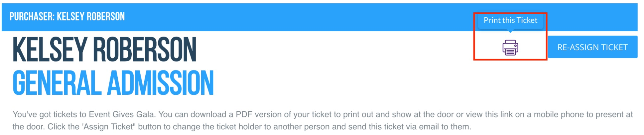Click the word 'KELSEY' in the dark heading
The image size is (644, 135).
tap(50, 50)
